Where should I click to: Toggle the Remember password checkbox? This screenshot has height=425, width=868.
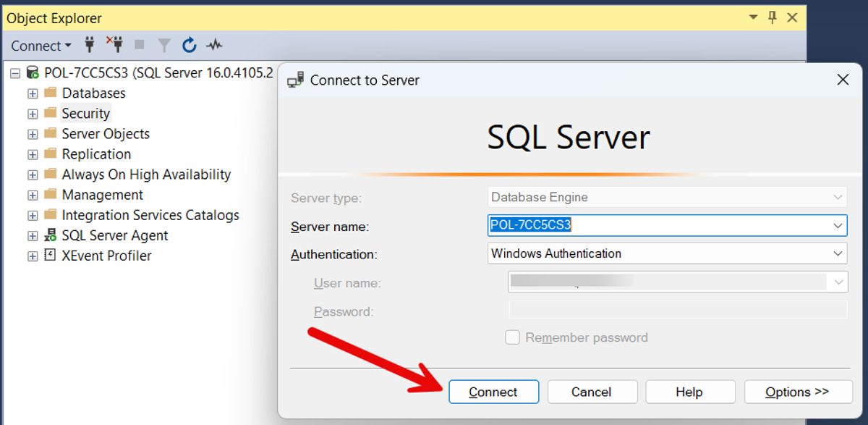coord(512,337)
